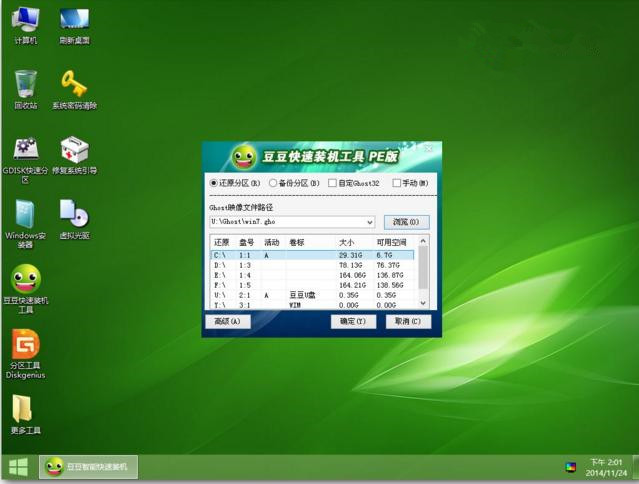Select the E:\ partition row

coord(313,275)
